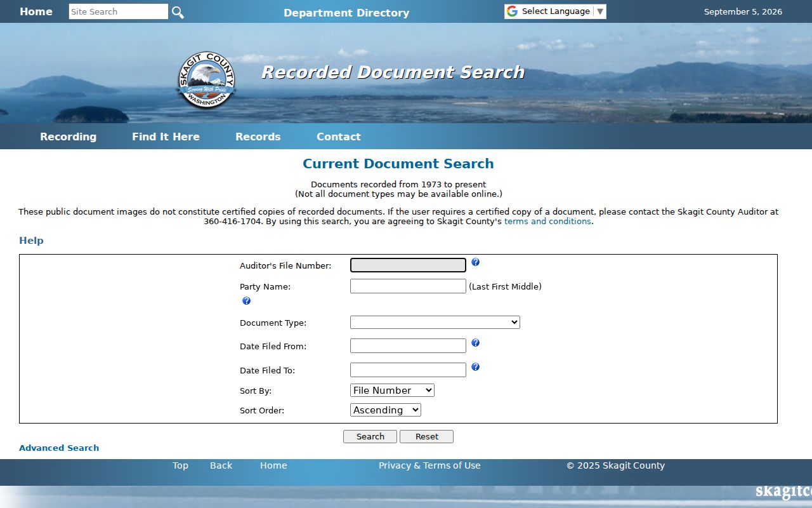Screen dimensions: 812x508
Task: Click the Search button
Action: coord(370,437)
